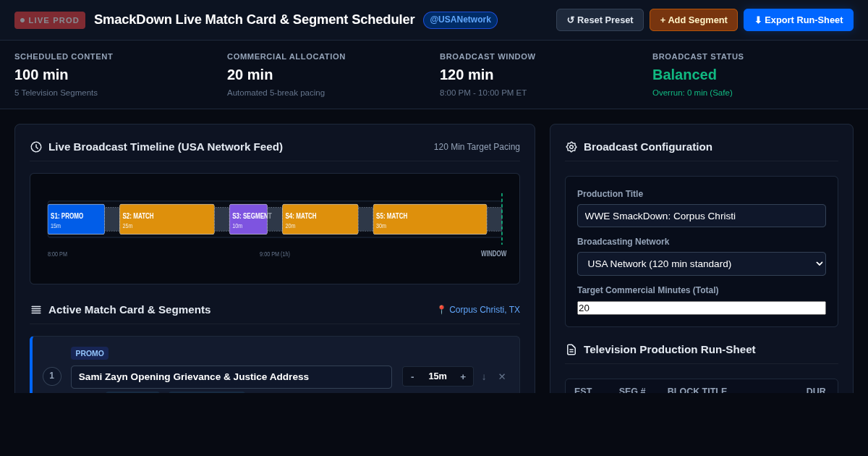The image size is (868, 456).
Task: Click the SEG # column header
Action: pos(632,391)
